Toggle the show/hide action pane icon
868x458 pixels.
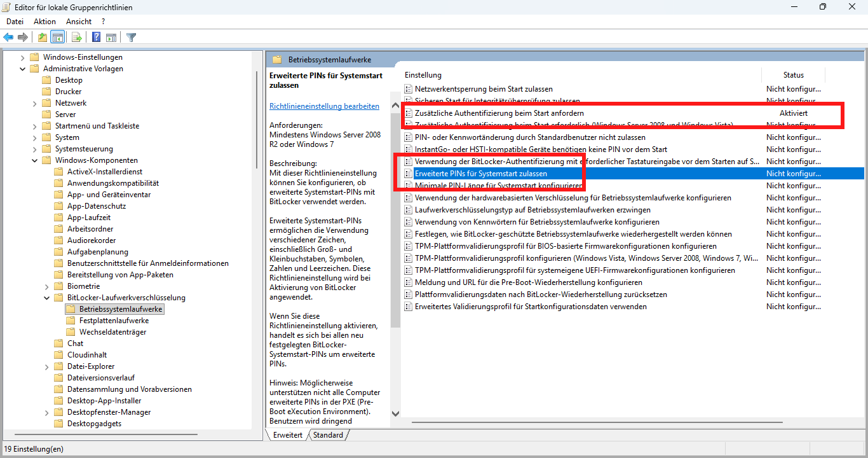tap(111, 38)
